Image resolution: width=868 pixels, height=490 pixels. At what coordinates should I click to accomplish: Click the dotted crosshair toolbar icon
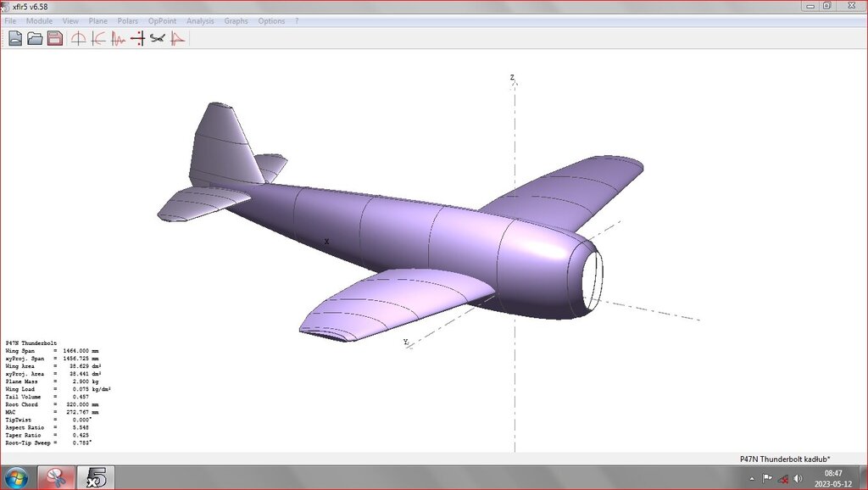tap(137, 38)
